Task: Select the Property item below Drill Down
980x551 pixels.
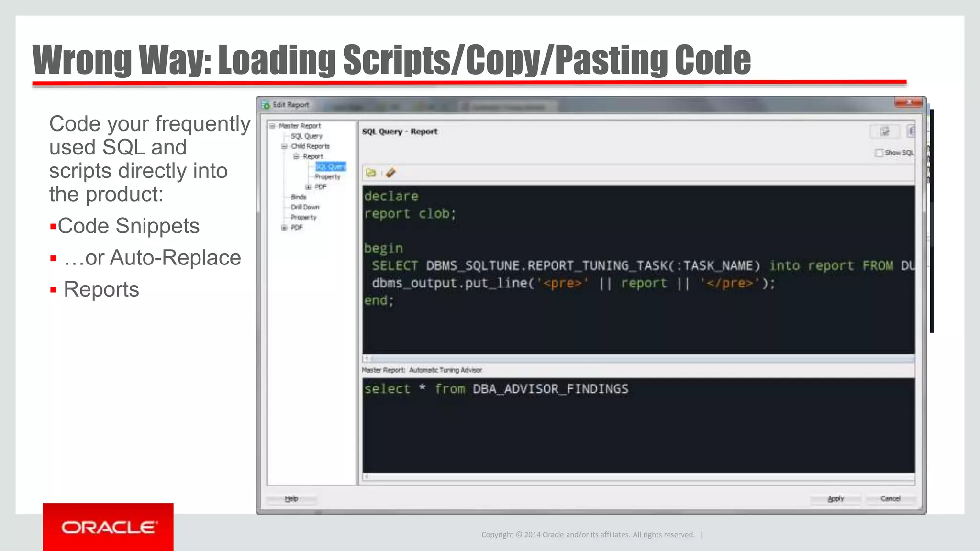Action: click(x=303, y=218)
